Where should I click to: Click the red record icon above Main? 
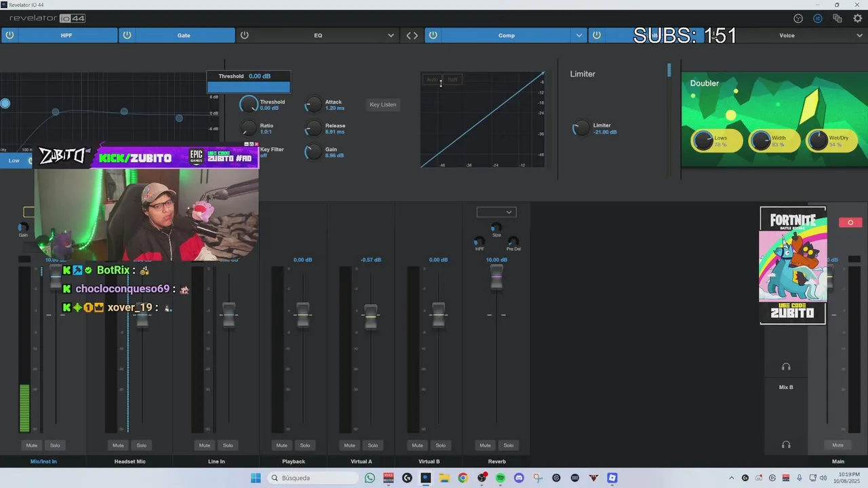point(850,222)
